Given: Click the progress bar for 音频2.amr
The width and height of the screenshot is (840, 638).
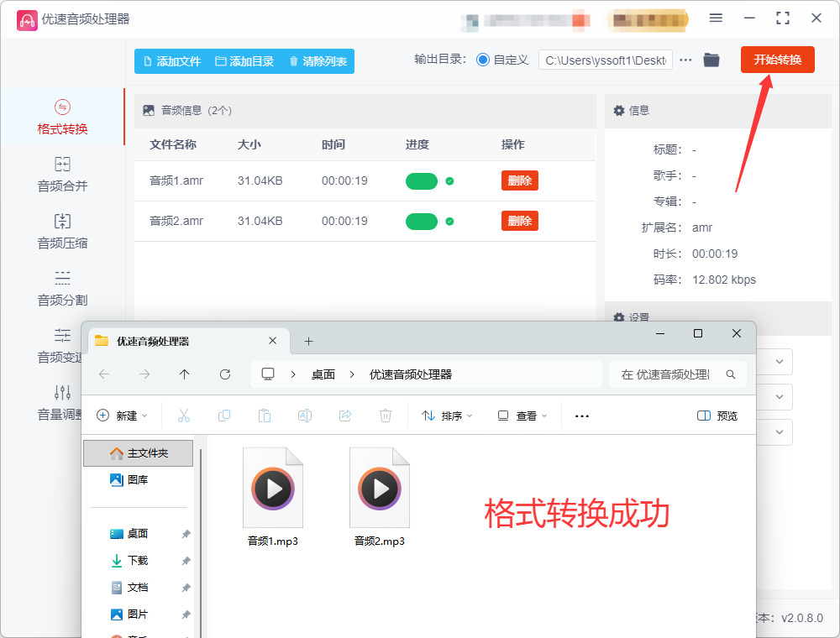Looking at the screenshot, I should (x=422, y=221).
